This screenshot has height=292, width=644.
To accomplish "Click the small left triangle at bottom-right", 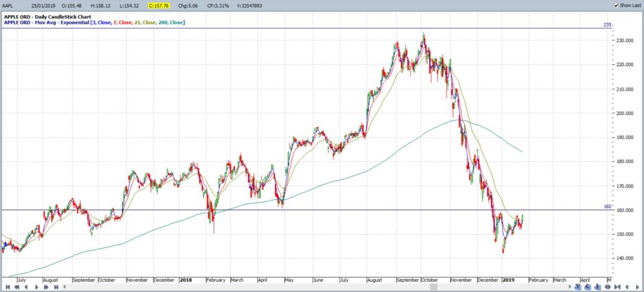I will 627,287.
